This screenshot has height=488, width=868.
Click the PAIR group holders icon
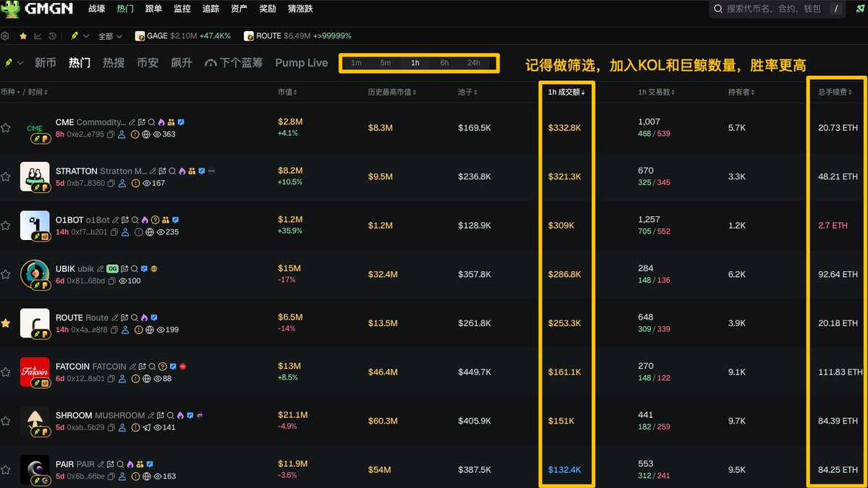pos(140,464)
